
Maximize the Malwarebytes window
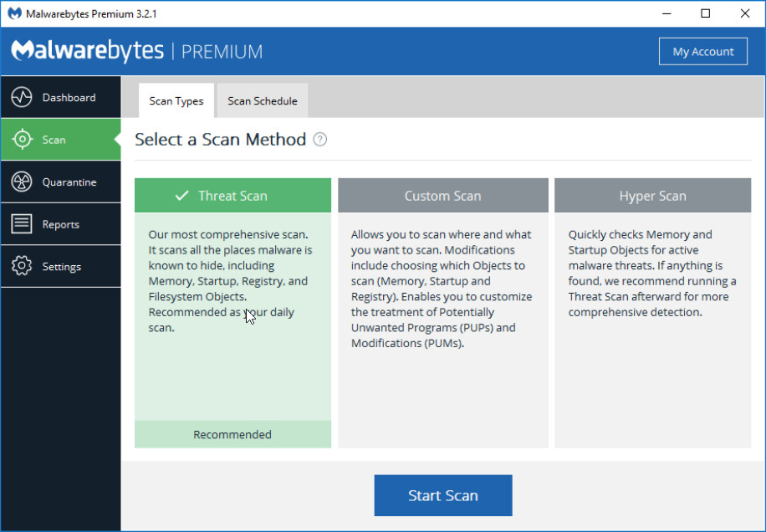(x=706, y=13)
